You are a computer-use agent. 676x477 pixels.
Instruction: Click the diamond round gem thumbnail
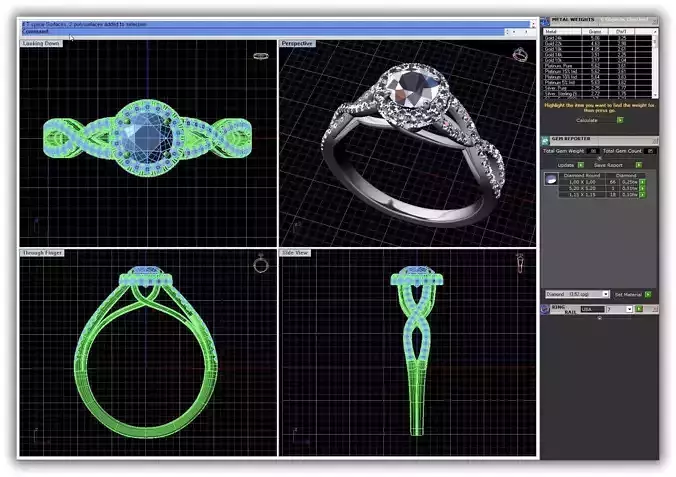[x=551, y=179]
